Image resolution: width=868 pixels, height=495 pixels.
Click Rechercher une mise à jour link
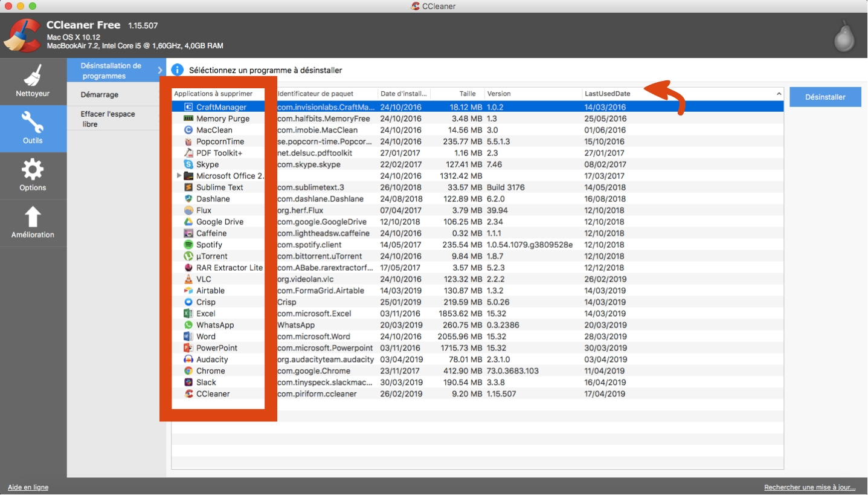click(810, 487)
